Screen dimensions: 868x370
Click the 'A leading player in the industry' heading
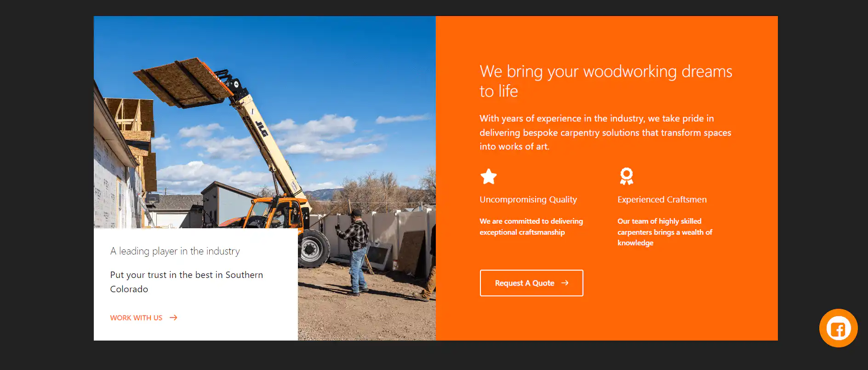pyautogui.click(x=175, y=251)
